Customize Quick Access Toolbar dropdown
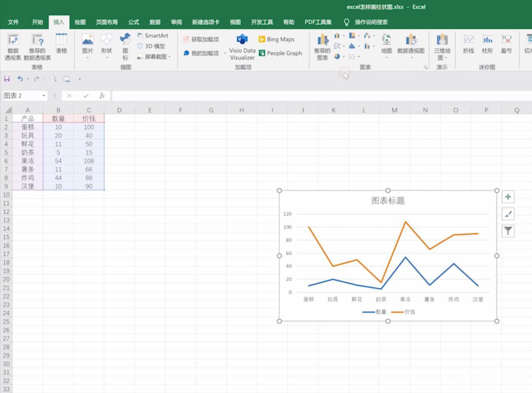The image size is (532, 393). [80, 79]
